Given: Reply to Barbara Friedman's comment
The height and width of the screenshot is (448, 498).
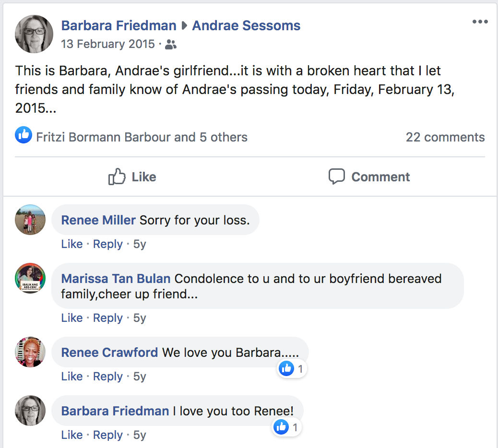Looking at the screenshot, I should pyautogui.click(x=108, y=435).
